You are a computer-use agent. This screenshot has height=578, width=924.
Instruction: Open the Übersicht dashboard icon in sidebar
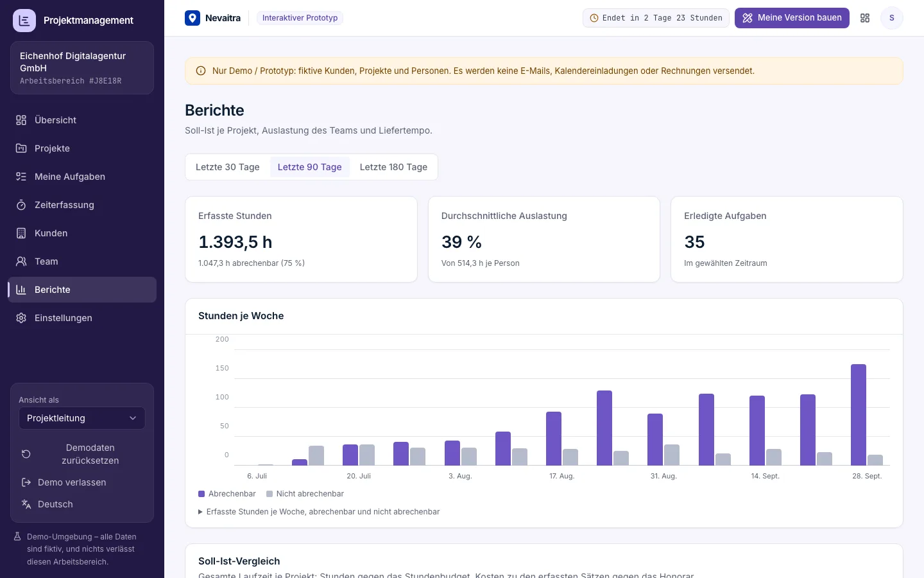coord(21,120)
